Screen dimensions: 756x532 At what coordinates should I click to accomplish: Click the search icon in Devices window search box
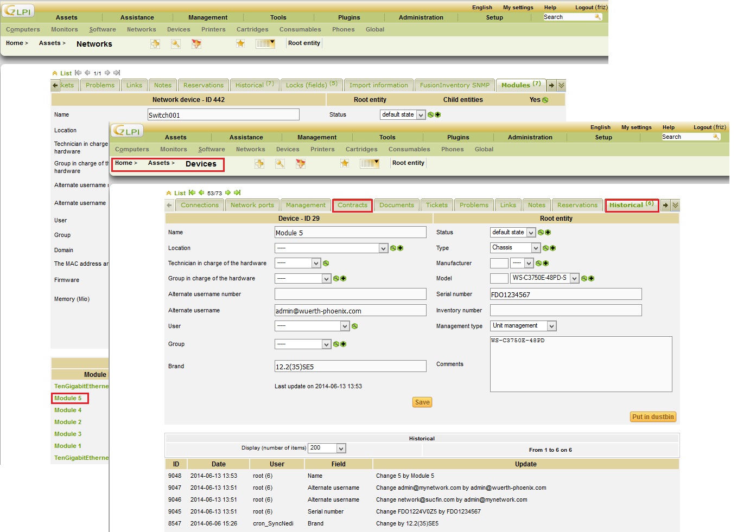pos(716,137)
